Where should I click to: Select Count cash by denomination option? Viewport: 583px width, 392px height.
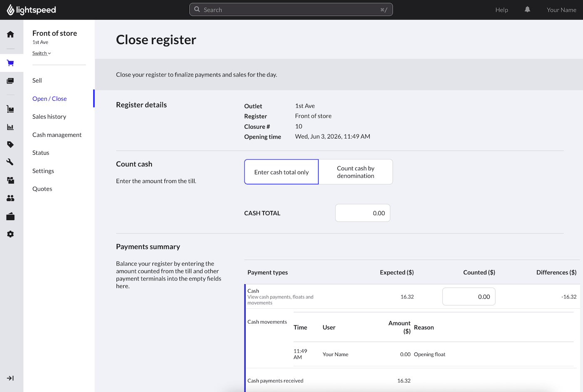point(356,172)
